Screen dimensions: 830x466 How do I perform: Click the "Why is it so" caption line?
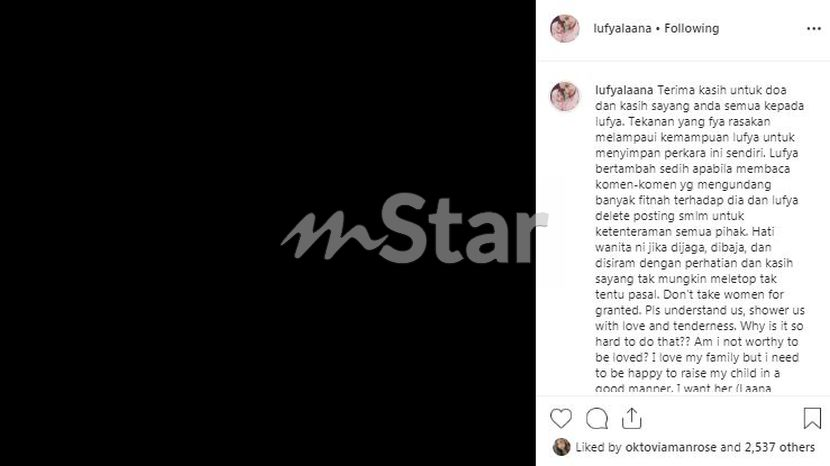coord(771,326)
